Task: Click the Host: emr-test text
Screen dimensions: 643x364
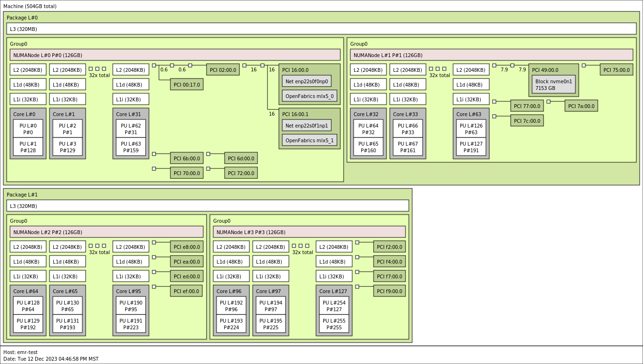Action: pos(20,352)
